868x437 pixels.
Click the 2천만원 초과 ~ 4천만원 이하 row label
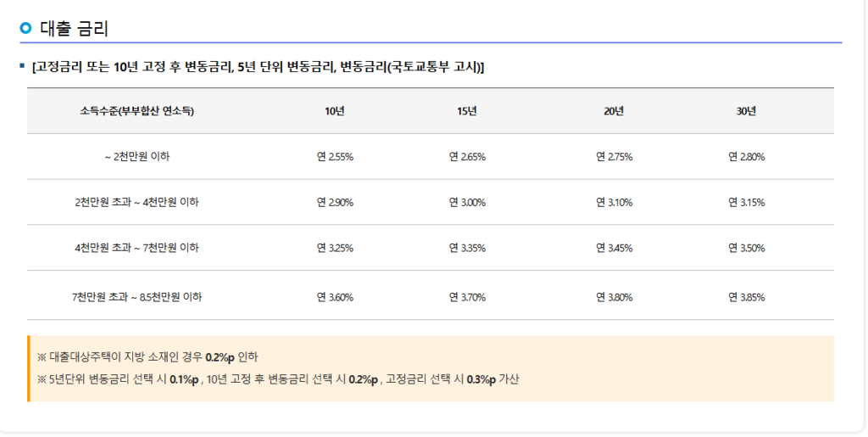tap(136, 203)
